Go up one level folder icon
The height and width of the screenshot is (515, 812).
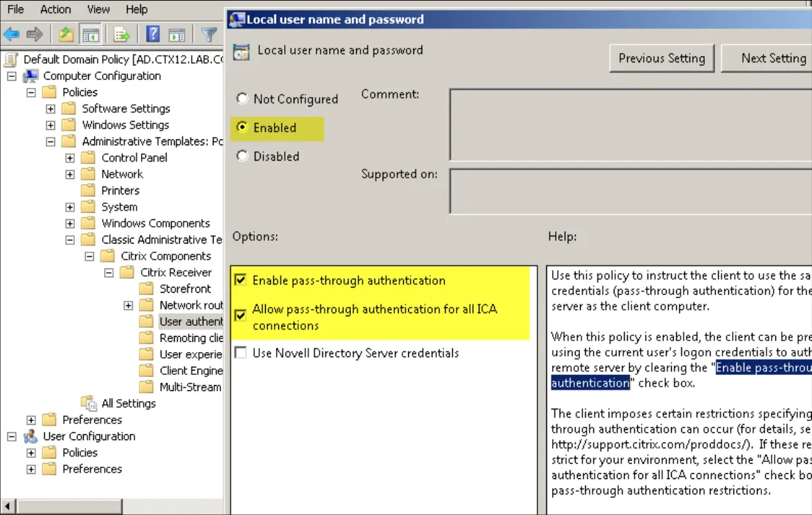pyautogui.click(x=66, y=34)
